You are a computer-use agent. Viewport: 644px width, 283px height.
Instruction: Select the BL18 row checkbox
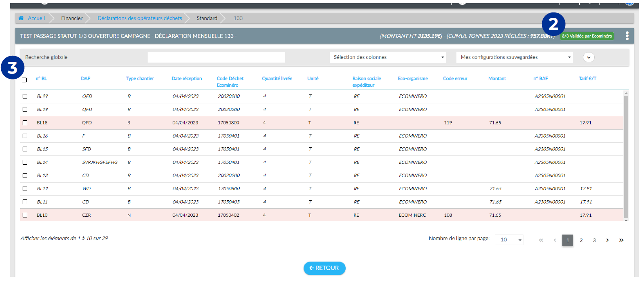point(25,123)
